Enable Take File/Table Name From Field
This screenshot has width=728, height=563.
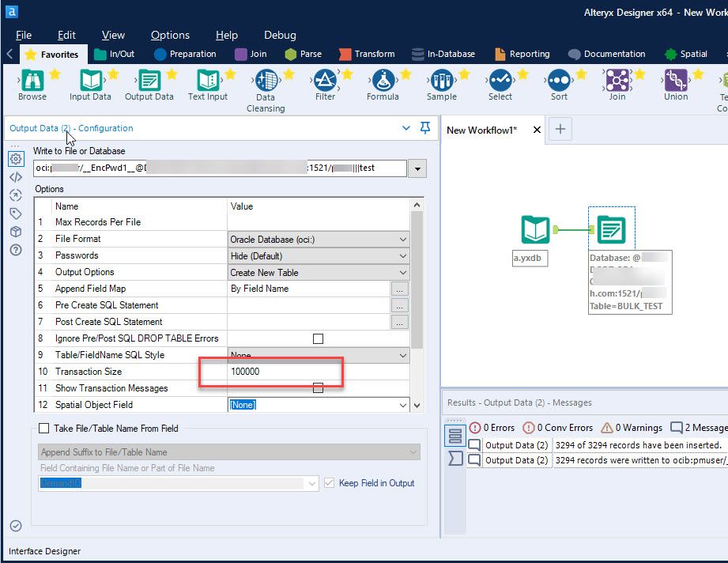[43, 429]
